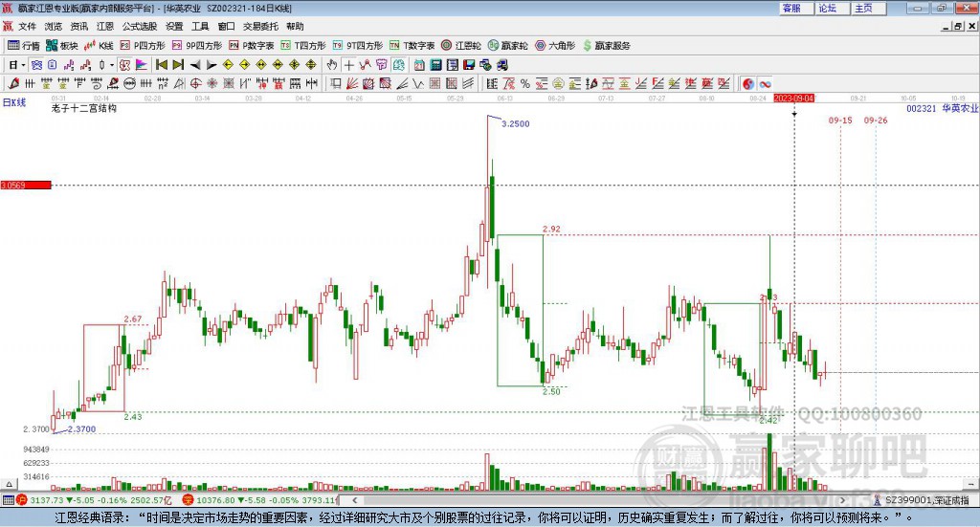Click the 3.2500 peak price label
Screen dimensions: 980x527
pyautogui.click(x=516, y=123)
